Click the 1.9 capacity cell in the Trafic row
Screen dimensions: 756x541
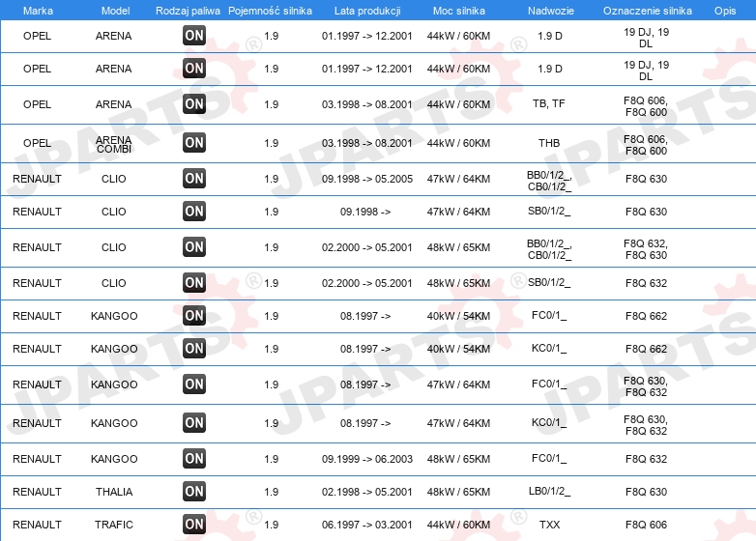click(x=272, y=525)
